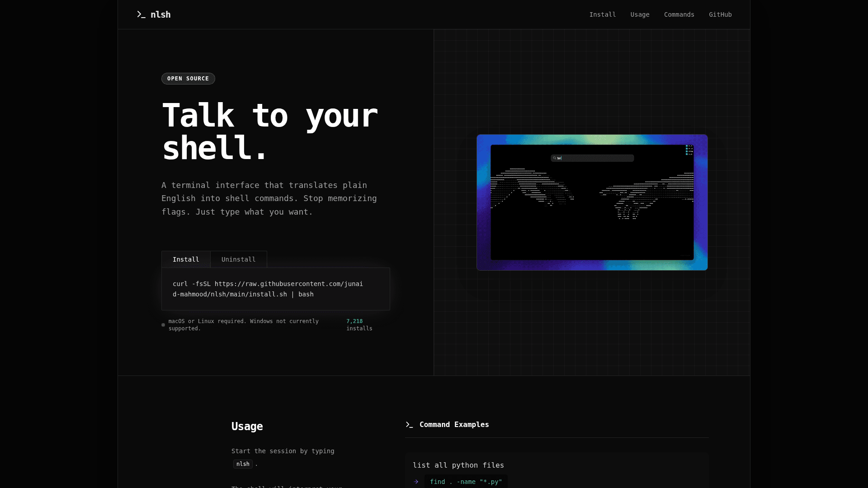Screen dimensions: 868x488
Task: Click the find . -name "*.py" command
Action: [466, 482]
